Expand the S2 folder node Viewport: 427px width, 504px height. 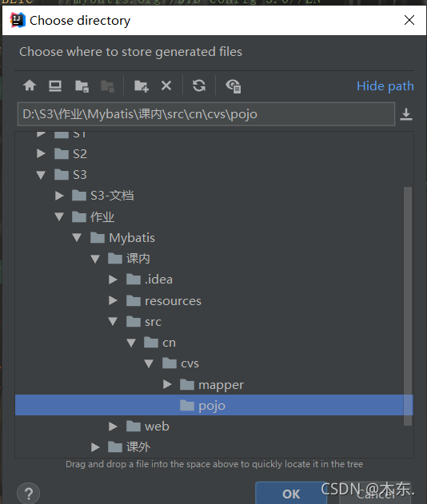[x=41, y=153]
